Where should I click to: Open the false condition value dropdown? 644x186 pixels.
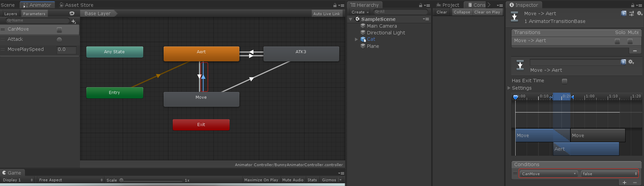pyautogui.click(x=609, y=174)
